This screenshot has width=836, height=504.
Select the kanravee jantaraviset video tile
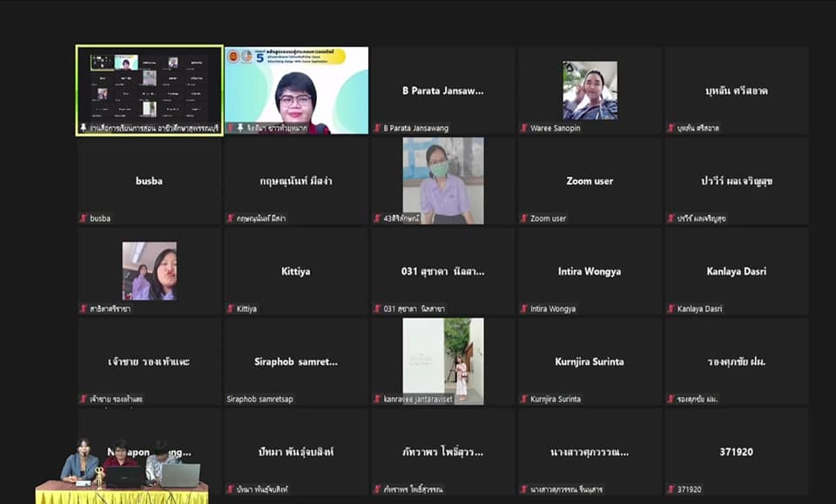point(443,361)
